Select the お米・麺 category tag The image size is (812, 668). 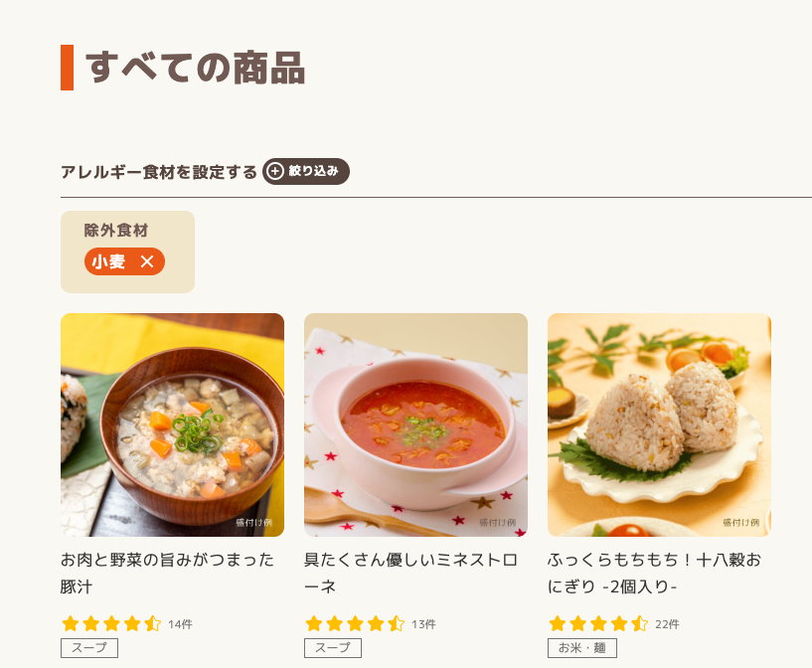click(583, 647)
